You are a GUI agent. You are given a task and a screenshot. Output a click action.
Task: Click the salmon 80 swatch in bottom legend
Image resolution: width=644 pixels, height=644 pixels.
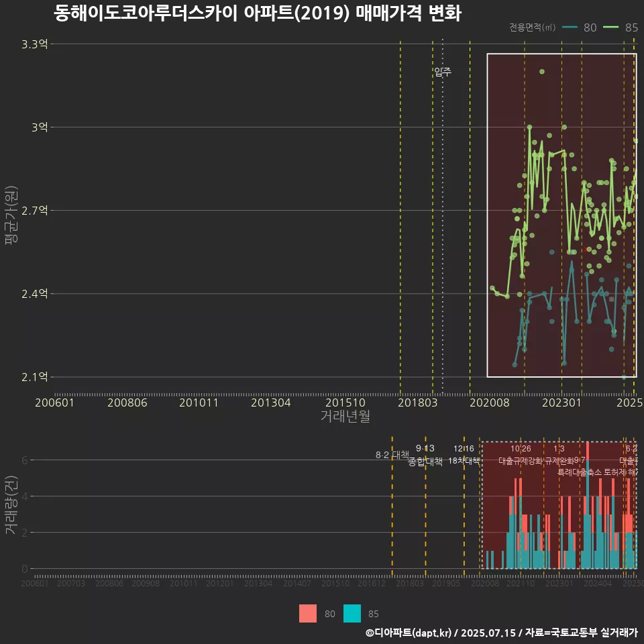308,614
